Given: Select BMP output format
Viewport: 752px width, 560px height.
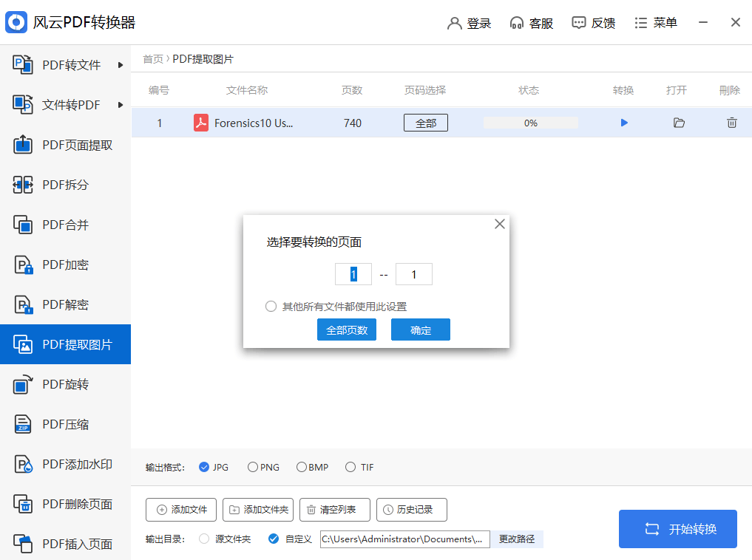Looking at the screenshot, I should pyautogui.click(x=301, y=467).
